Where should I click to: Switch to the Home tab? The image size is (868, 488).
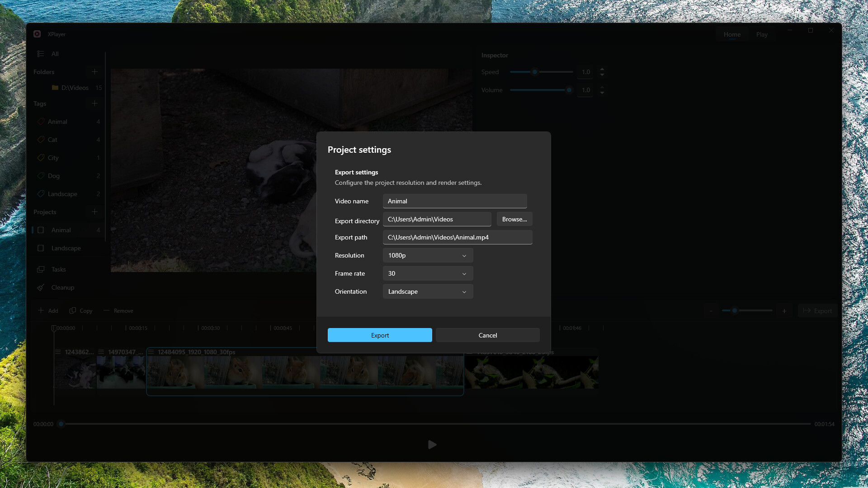coord(732,34)
